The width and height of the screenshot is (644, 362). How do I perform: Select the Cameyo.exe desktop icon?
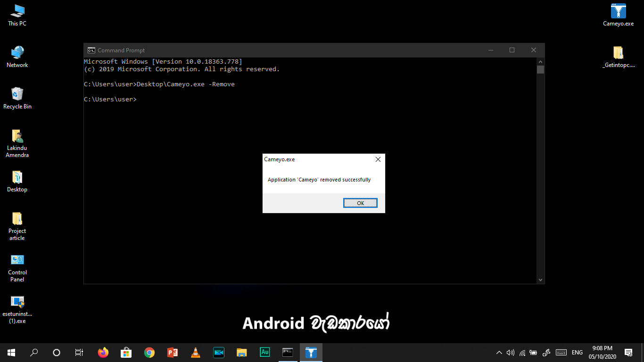[x=618, y=15]
